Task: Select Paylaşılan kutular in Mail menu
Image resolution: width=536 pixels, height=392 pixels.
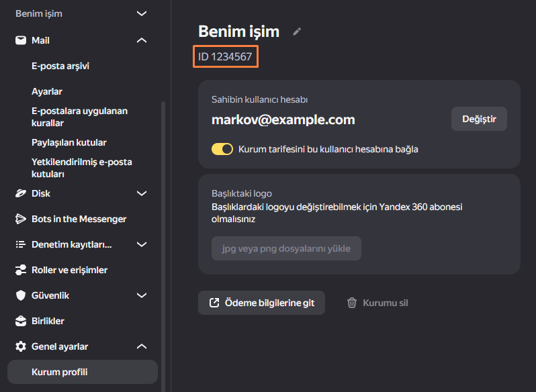Action: click(69, 142)
